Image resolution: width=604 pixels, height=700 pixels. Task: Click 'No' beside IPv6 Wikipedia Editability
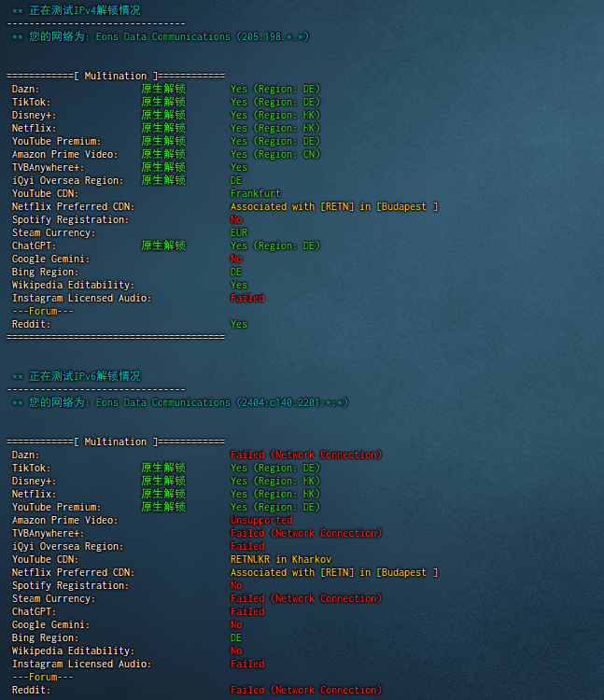(236, 651)
